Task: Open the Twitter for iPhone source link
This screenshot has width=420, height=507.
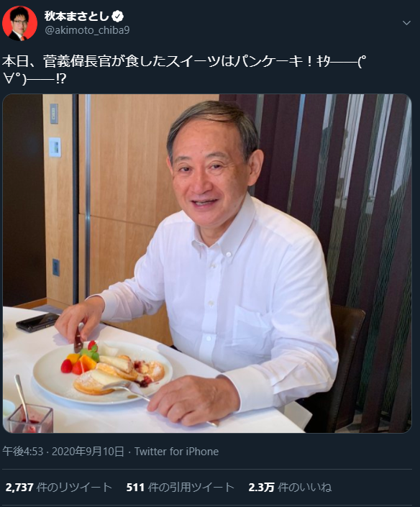Action: [176, 452]
